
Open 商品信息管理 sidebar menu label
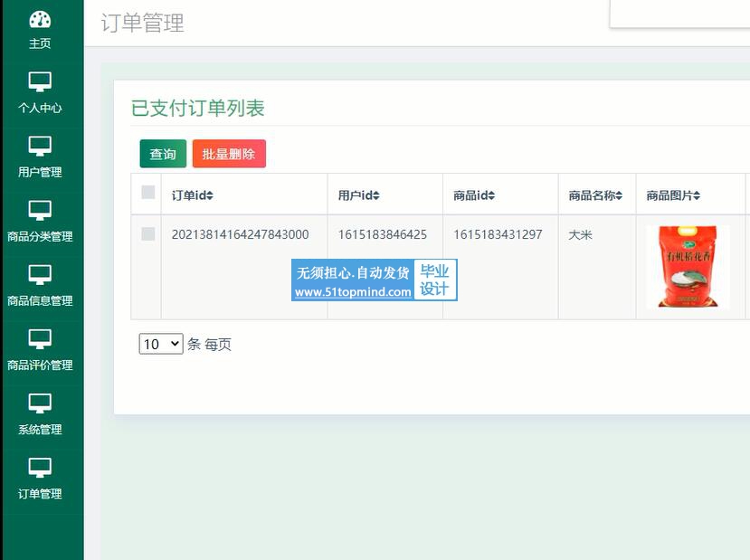(x=40, y=301)
